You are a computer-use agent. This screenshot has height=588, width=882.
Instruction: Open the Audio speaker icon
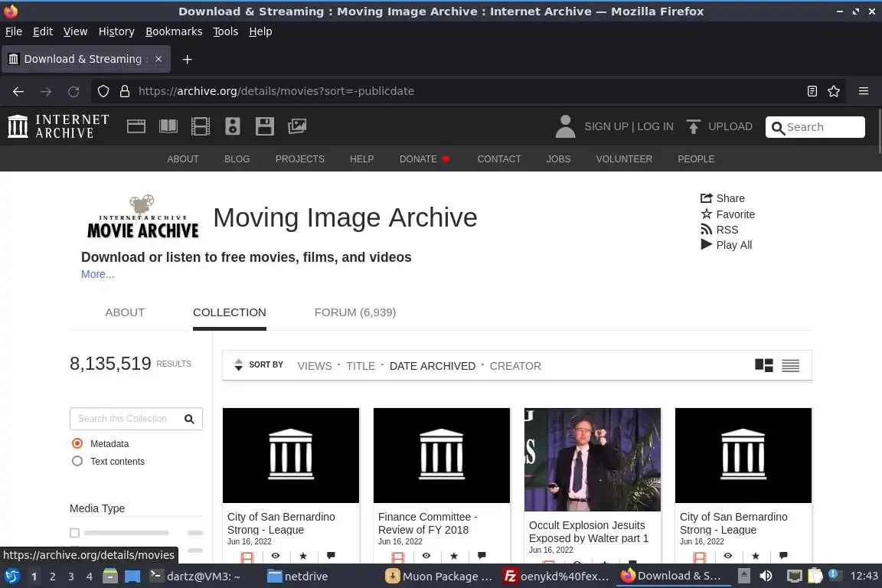tap(232, 126)
